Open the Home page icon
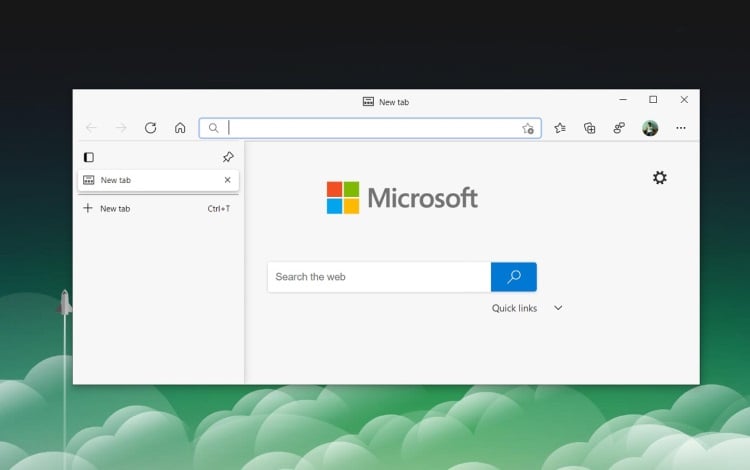Image resolution: width=750 pixels, height=470 pixels. click(x=180, y=128)
